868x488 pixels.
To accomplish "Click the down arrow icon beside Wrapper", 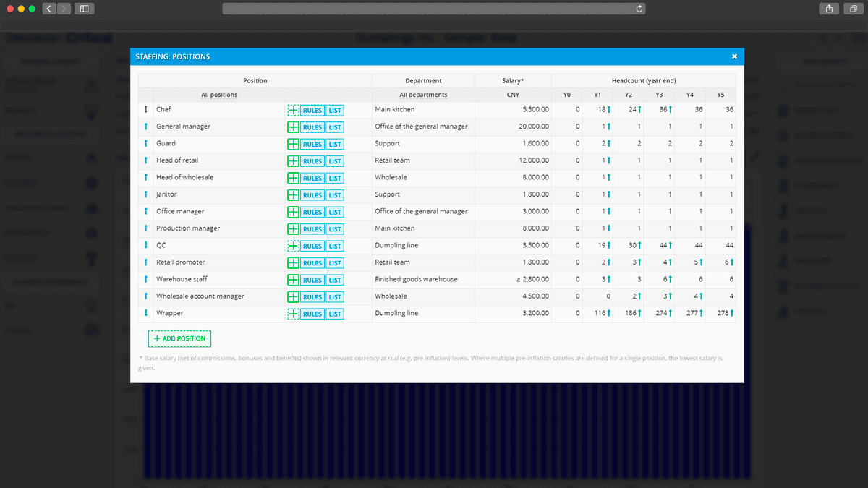I will click(x=146, y=313).
